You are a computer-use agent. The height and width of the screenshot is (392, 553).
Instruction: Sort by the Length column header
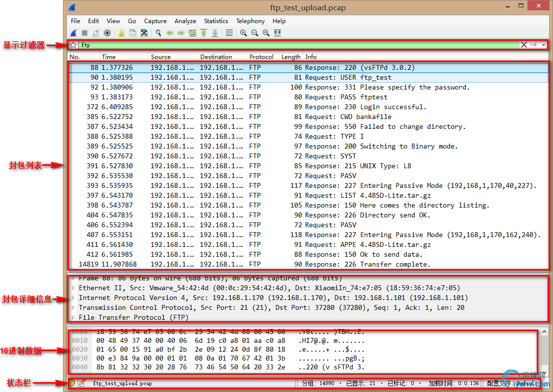point(291,57)
